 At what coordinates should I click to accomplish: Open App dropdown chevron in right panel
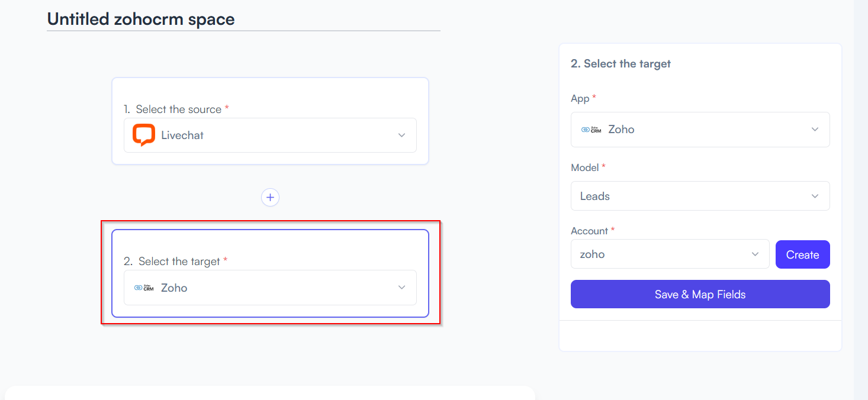click(x=815, y=130)
